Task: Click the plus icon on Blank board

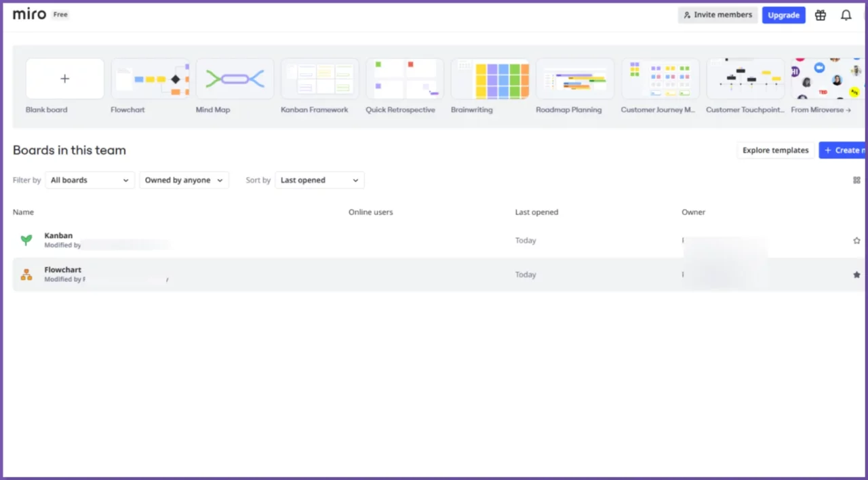Action: pos(65,79)
